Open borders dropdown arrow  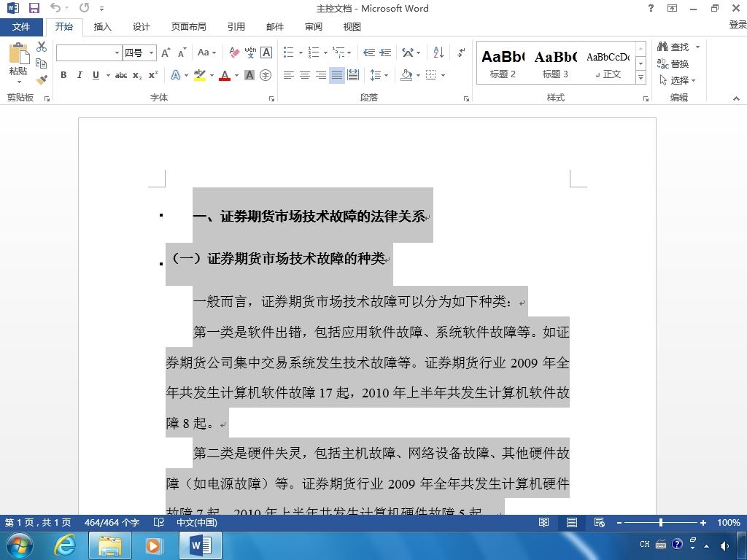pyautogui.click(x=443, y=75)
